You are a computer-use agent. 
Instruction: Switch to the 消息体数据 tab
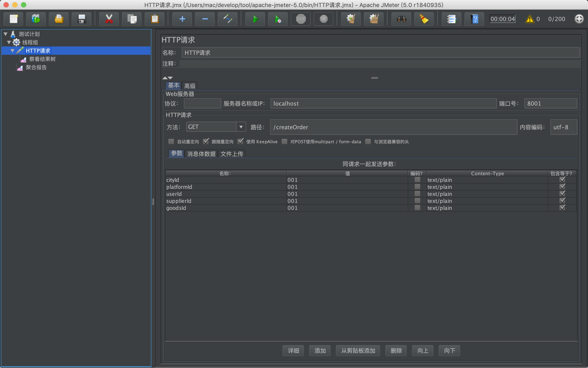coord(201,154)
